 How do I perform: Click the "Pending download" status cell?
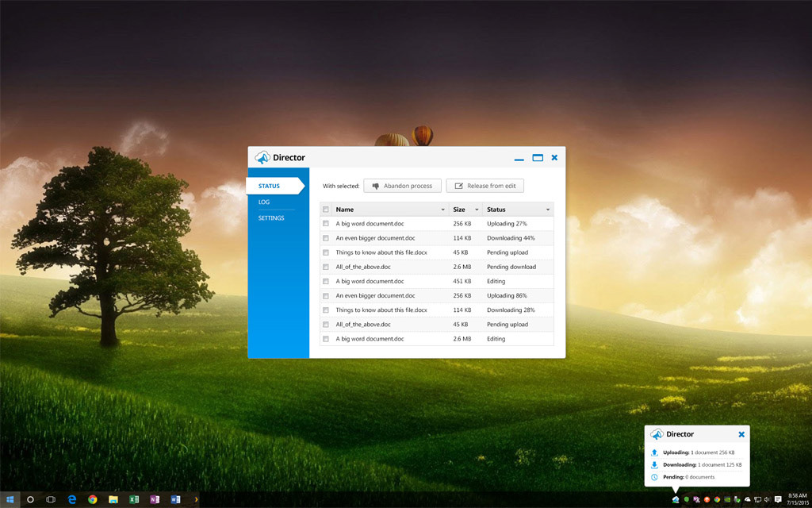point(511,267)
